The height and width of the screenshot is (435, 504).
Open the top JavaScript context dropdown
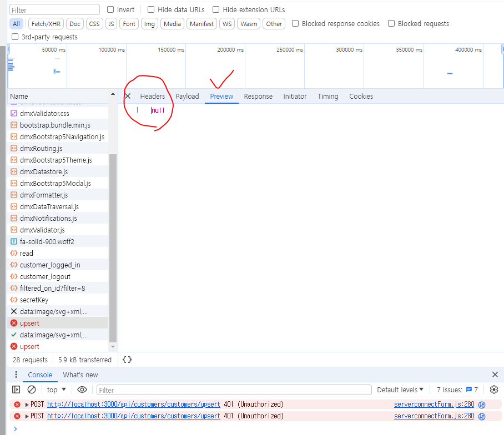tap(57, 390)
